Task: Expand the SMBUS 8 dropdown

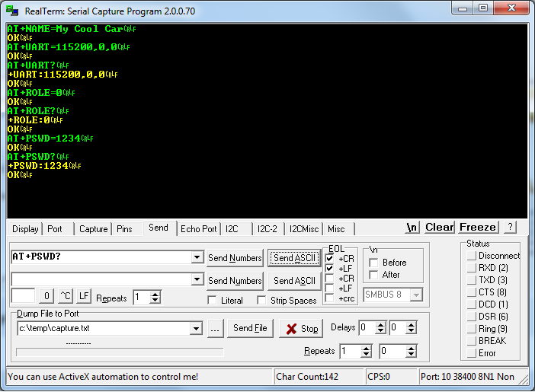Action: pos(416,295)
